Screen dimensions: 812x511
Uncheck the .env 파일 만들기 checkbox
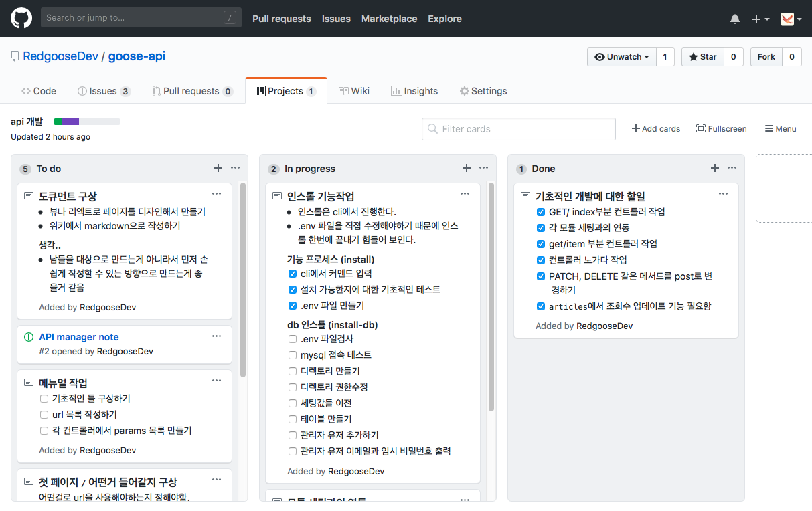point(293,306)
